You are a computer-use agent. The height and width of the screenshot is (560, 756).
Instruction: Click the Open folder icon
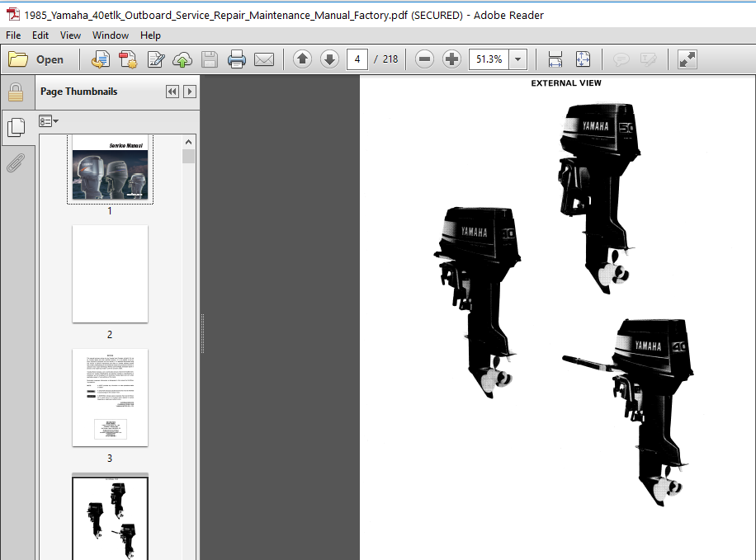[18, 59]
